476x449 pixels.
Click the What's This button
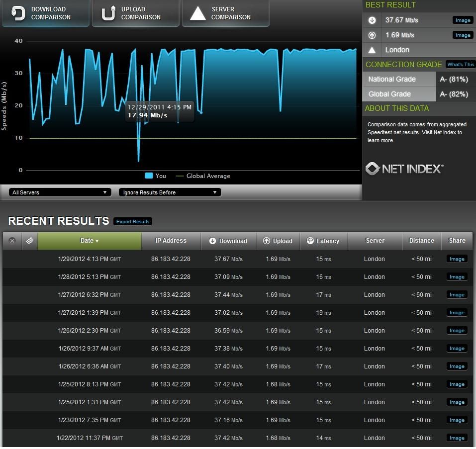pos(461,64)
